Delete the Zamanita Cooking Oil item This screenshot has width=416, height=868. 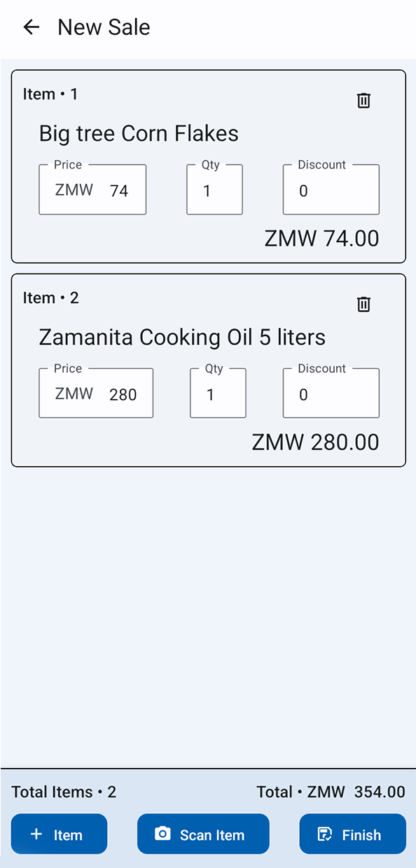[x=363, y=304]
